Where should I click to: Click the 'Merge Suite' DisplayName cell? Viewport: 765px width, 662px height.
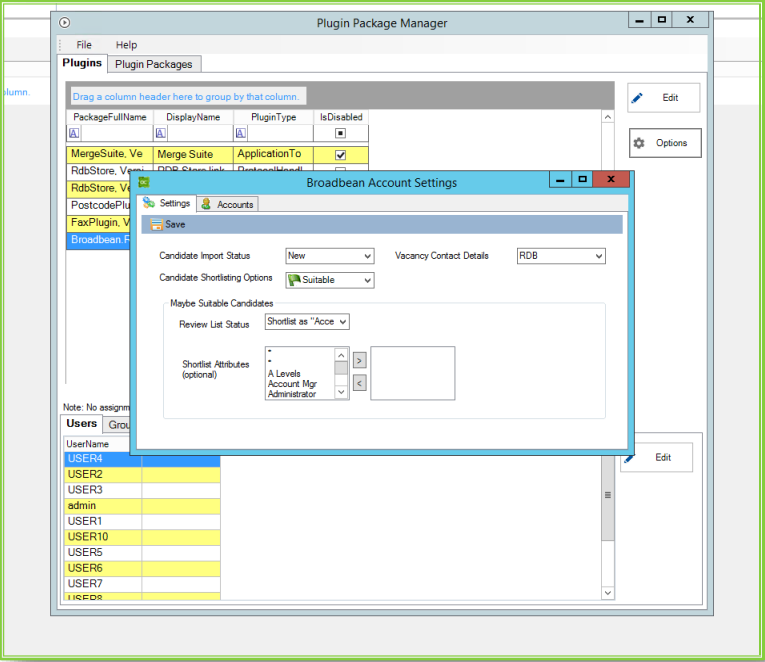tap(193, 154)
